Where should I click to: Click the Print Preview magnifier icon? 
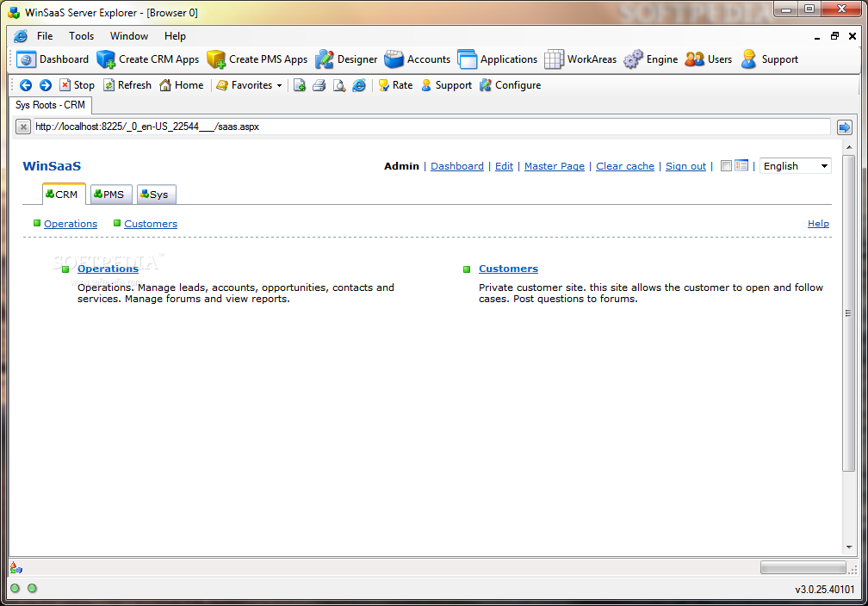click(x=339, y=85)
